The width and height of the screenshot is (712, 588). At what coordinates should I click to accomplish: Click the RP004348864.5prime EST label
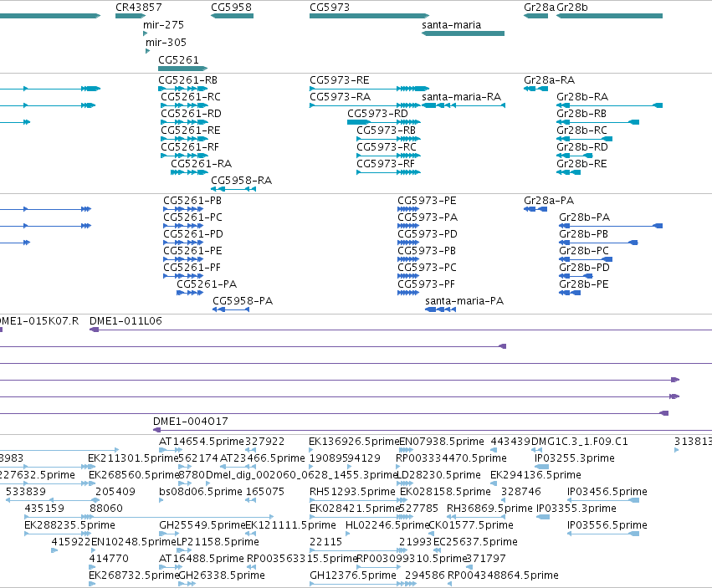503,575
